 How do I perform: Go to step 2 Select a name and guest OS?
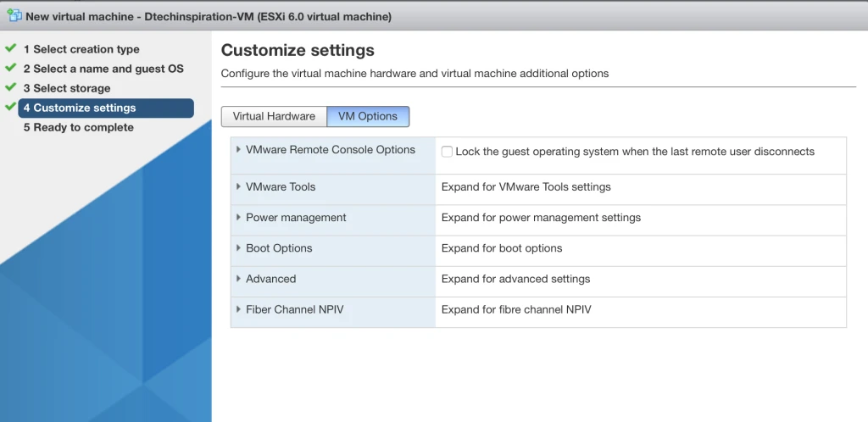pyautogui.click(x=103, y=69)
